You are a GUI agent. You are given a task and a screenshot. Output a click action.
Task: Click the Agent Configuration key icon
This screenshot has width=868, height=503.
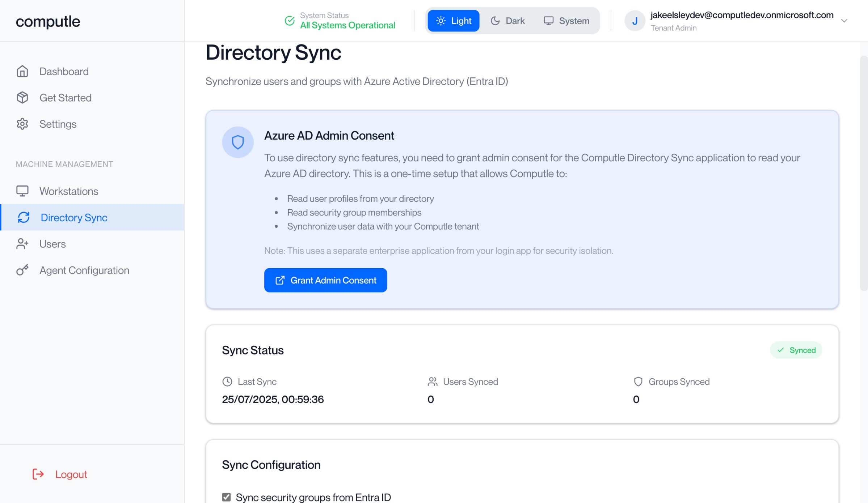22,270
